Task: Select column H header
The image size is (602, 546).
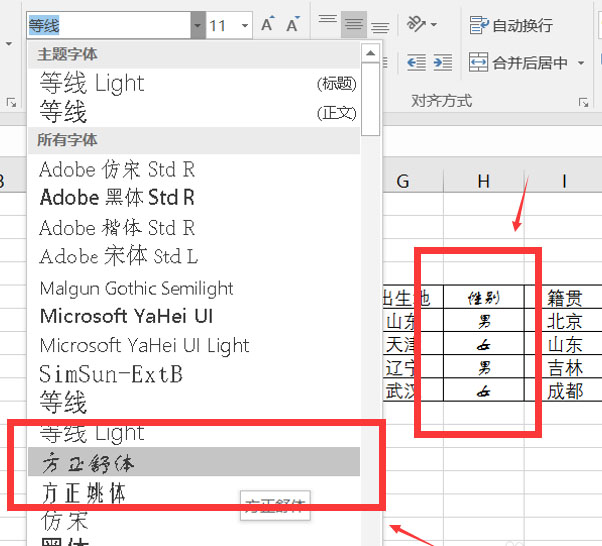Action: tap(484, 181)
